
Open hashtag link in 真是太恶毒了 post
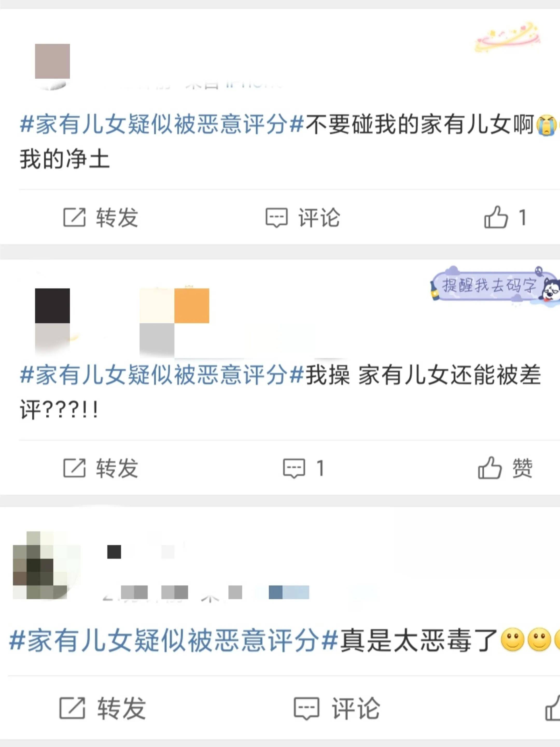[x=173, y=640]
